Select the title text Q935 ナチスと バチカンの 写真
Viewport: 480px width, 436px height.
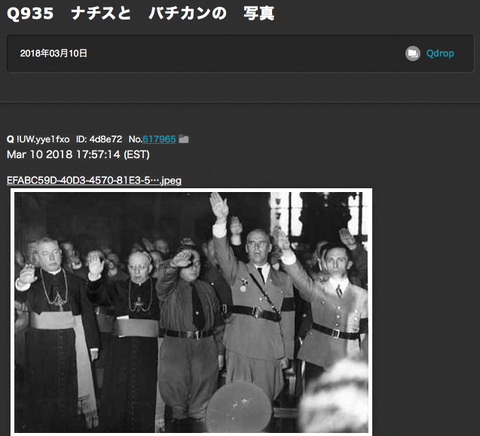pos(140,14)
